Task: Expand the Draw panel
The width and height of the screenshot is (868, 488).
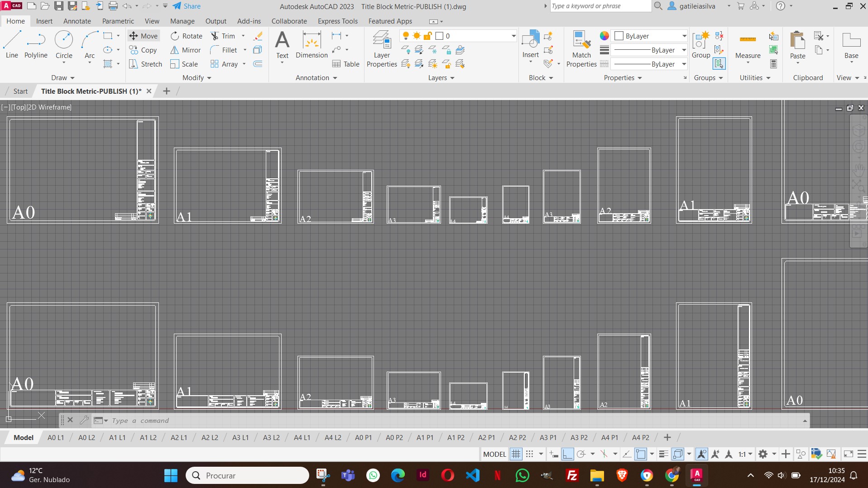Action: [62, 78]
